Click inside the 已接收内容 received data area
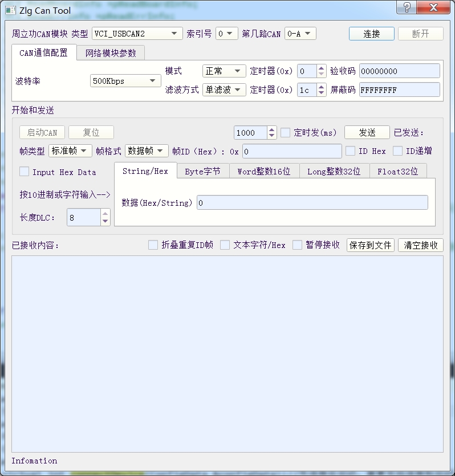The height and width of the screenshot is (476, 455). coord(227,354)
